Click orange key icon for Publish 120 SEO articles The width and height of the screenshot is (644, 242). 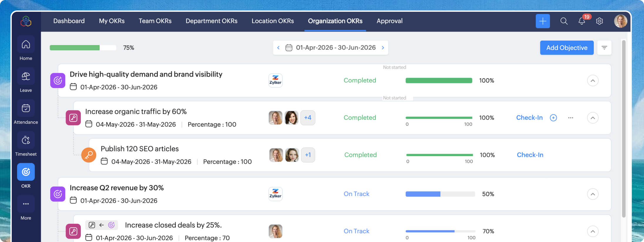pyautogui.click(x=89, y=155)
